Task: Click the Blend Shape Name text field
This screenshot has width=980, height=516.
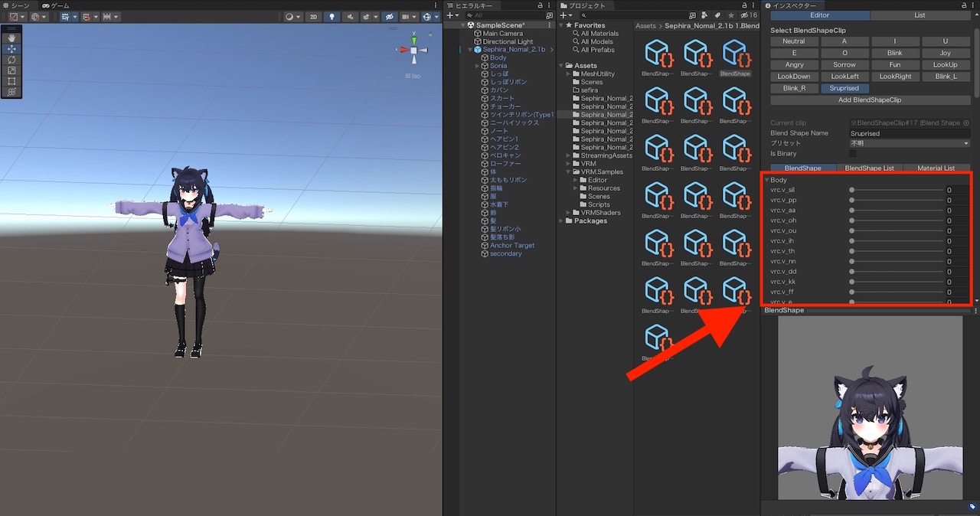Action: tap(909, 133)
